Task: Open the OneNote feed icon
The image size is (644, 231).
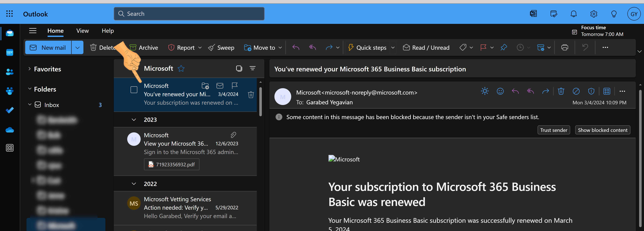Action: pos(533,14)
